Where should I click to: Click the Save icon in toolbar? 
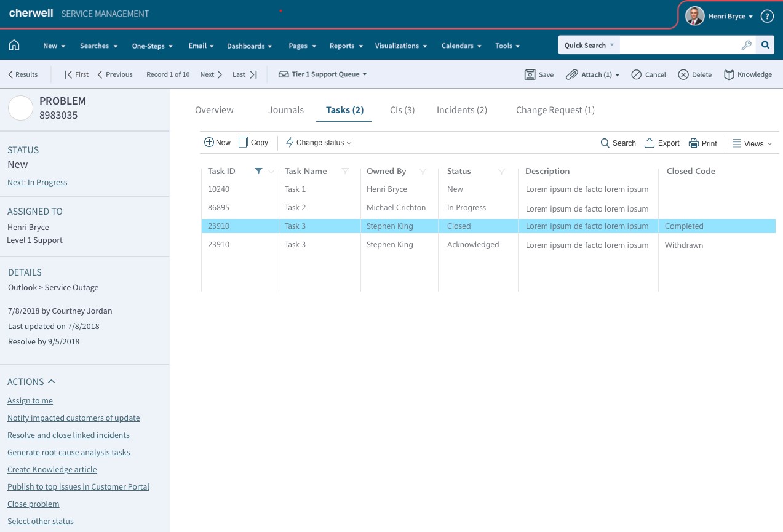click(x=530, y=74)
